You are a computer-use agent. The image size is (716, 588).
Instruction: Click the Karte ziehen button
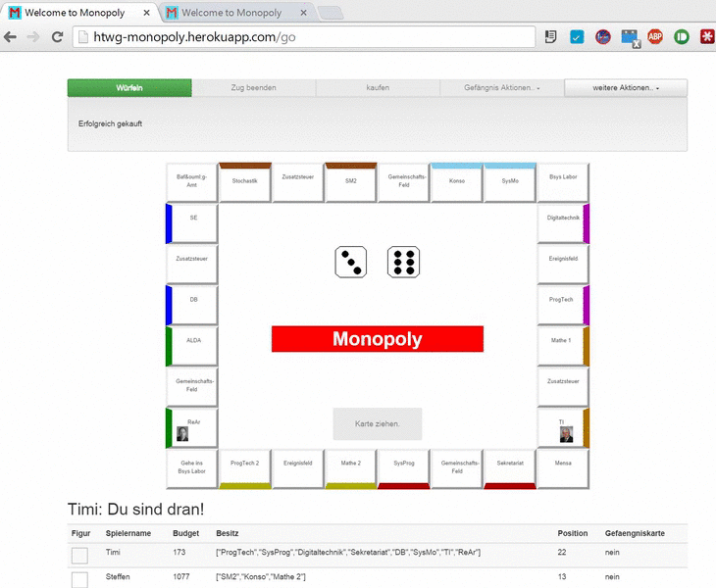tap(378, 423)
